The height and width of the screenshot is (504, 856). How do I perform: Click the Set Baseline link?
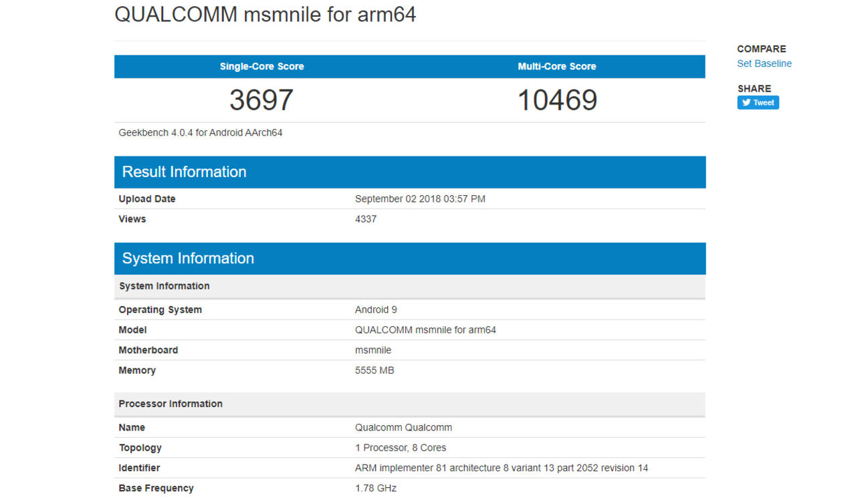(x=764, y=64)
